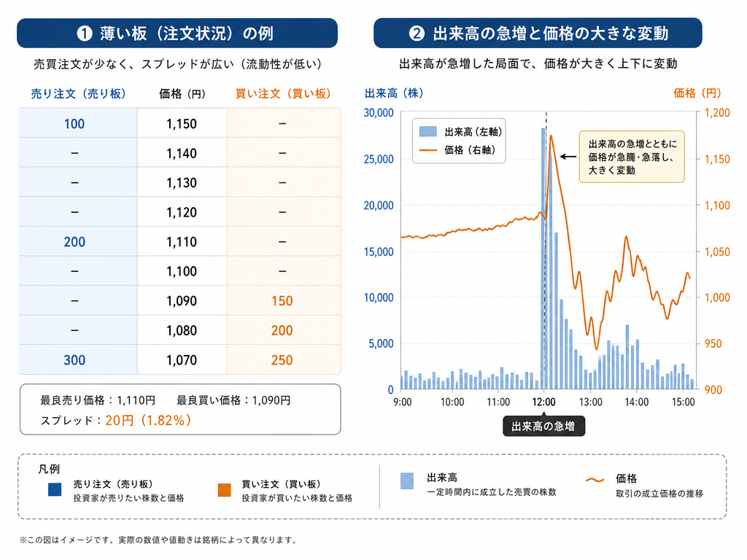Viewport: 747px width, 560px height.
Task: Click the orange wavy price line icon in bottom legend
Action: (595, 480)
